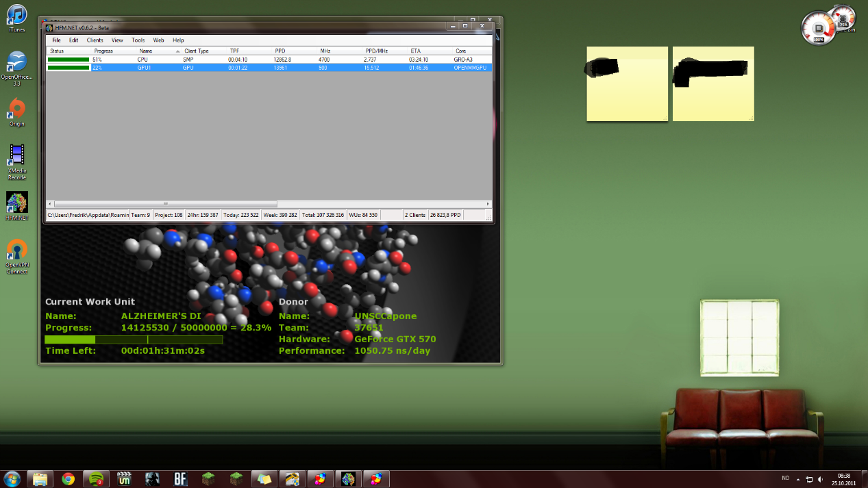
Task: Click the OPENMMGPU core cell
Action: pos(470,68)
